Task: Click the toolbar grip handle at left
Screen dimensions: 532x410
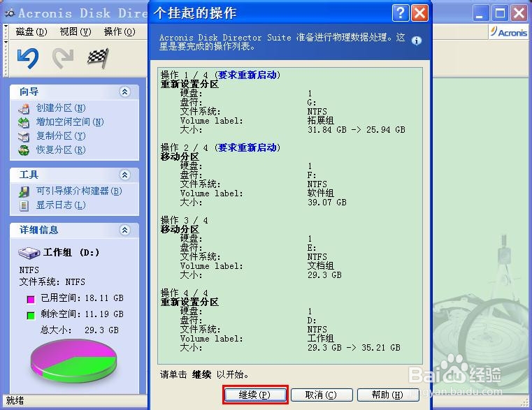Action: pyautogui.click(x=6, y=59)
